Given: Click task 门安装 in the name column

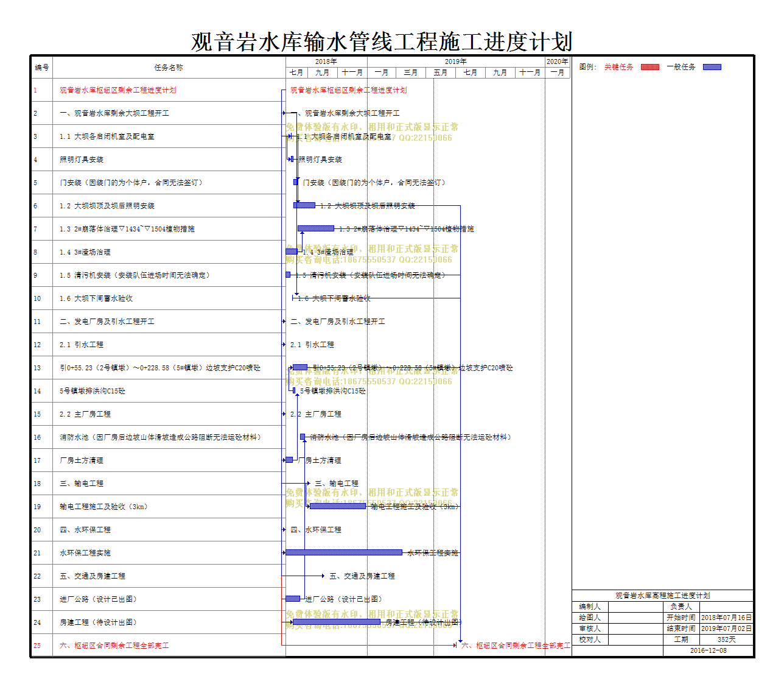Looking at the screenshot, I should click(131, 183).
